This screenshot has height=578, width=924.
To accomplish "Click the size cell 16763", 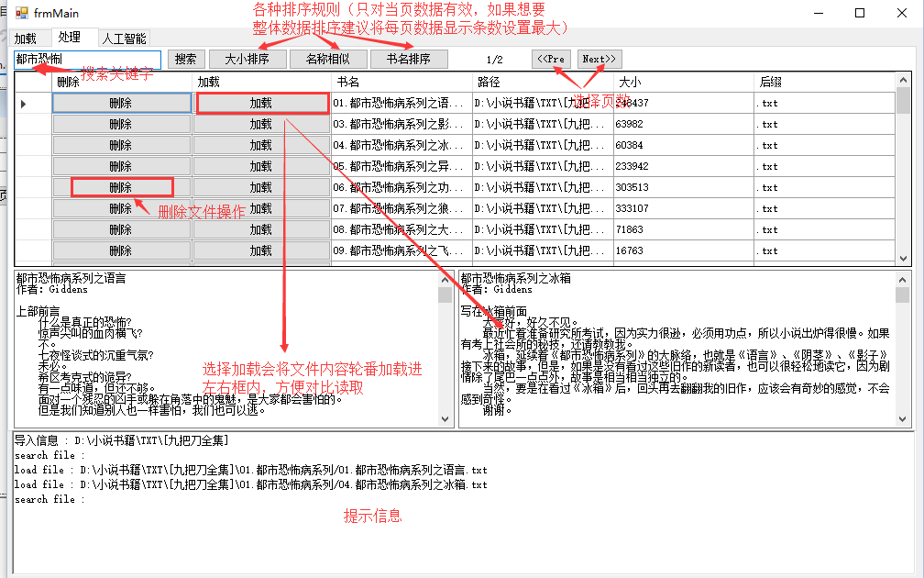I will [682, 250].
